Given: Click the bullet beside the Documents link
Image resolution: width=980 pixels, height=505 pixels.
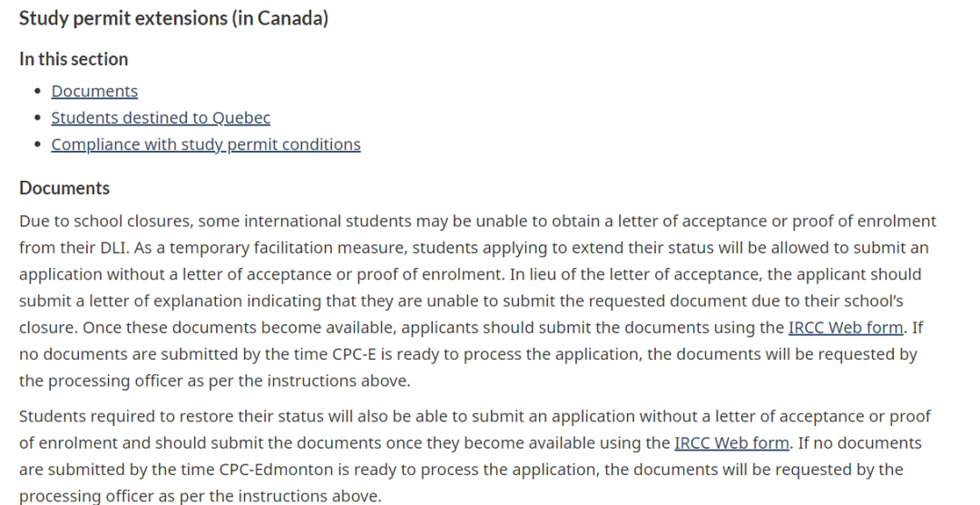Looking at the screenshot, I should point(37,92).
